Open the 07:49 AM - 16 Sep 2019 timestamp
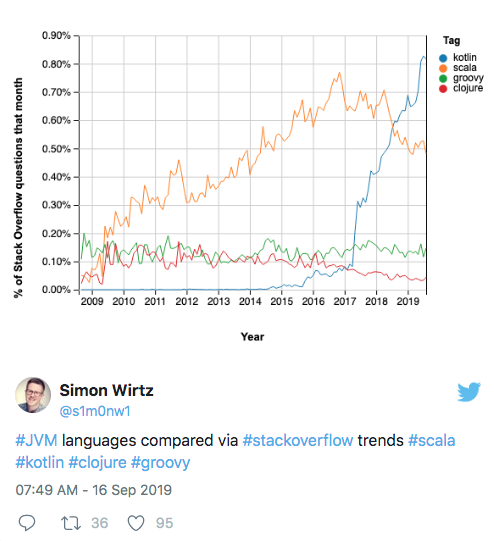Viewport: 494px width, 541px height. 93,490
